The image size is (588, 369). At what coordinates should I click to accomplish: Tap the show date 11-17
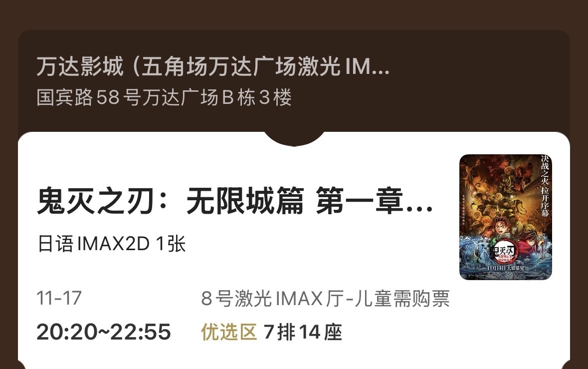(59, 298)
